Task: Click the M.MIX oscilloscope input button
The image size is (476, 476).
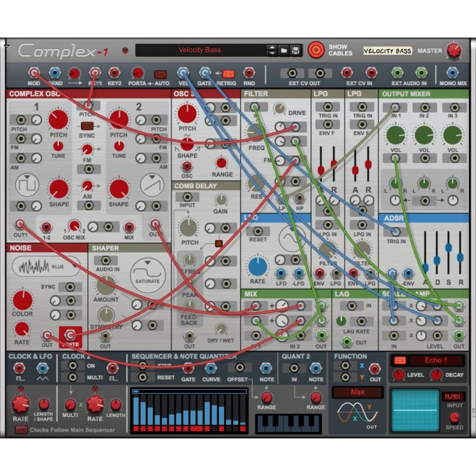Action: pyautogui.click(x=454, y=397)
